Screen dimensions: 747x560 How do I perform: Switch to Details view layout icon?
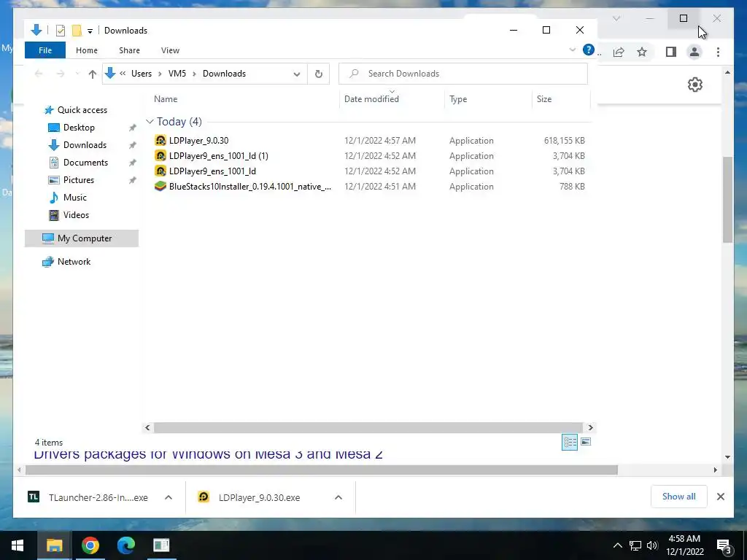point(569,442)
